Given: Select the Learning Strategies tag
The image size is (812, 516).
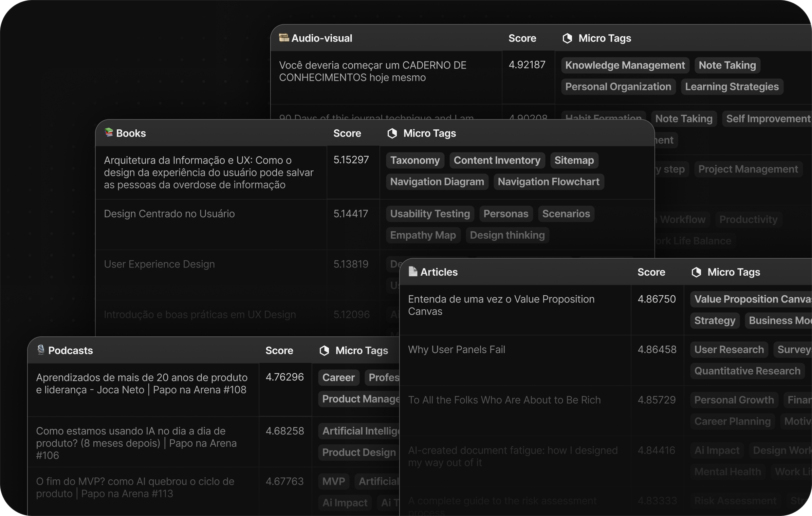Looking at the screenshot, I should coord(732,87).
